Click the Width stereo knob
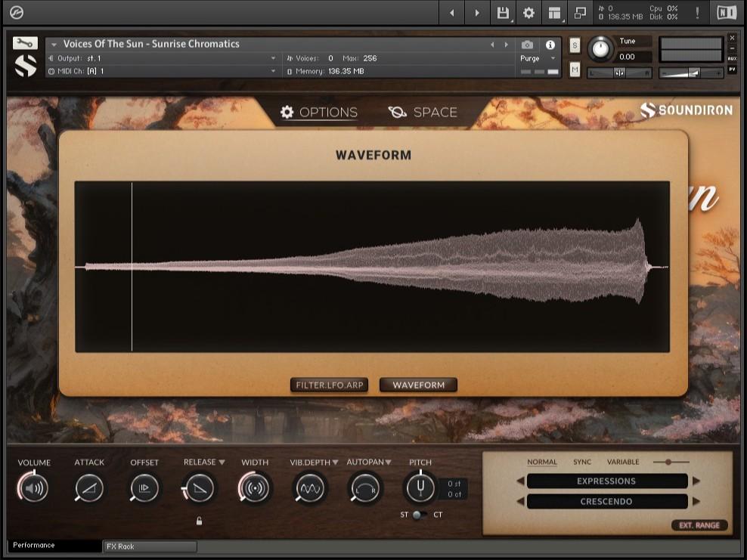 [x=255, y=488]
